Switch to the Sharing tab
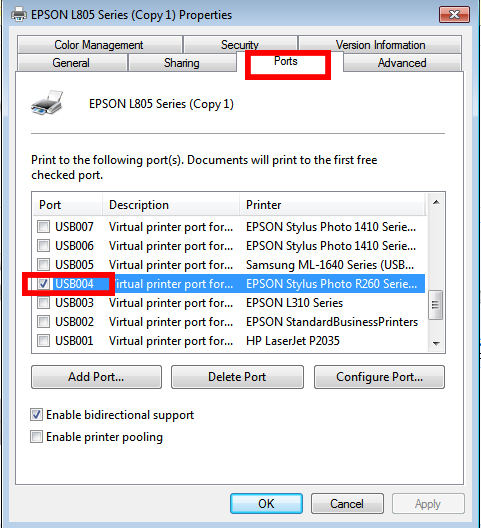This screenshot has height=528, width=481. click(x=182, y=63)
